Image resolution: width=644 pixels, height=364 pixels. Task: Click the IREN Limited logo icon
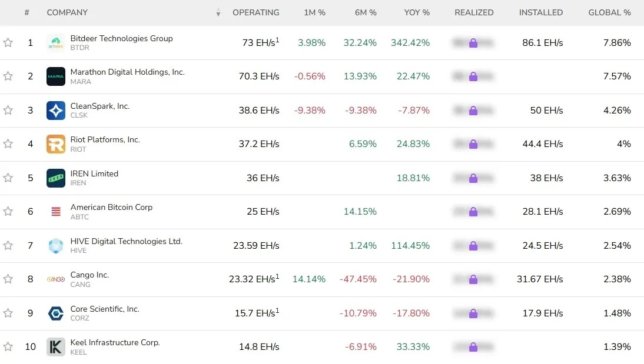(56, 178)
